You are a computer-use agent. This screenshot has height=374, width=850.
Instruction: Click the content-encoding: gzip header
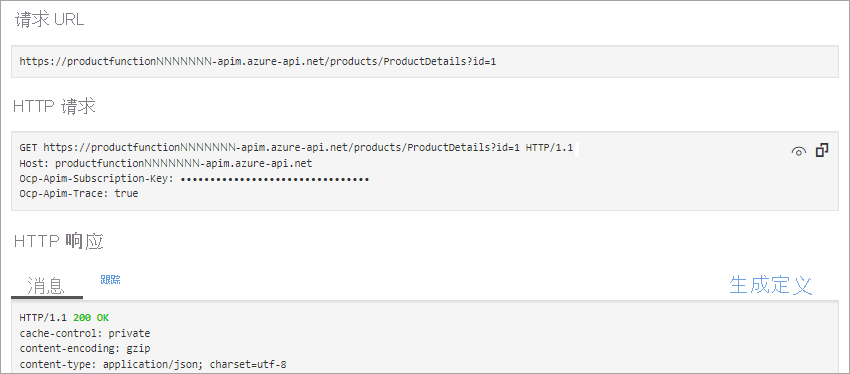(85, 349)
